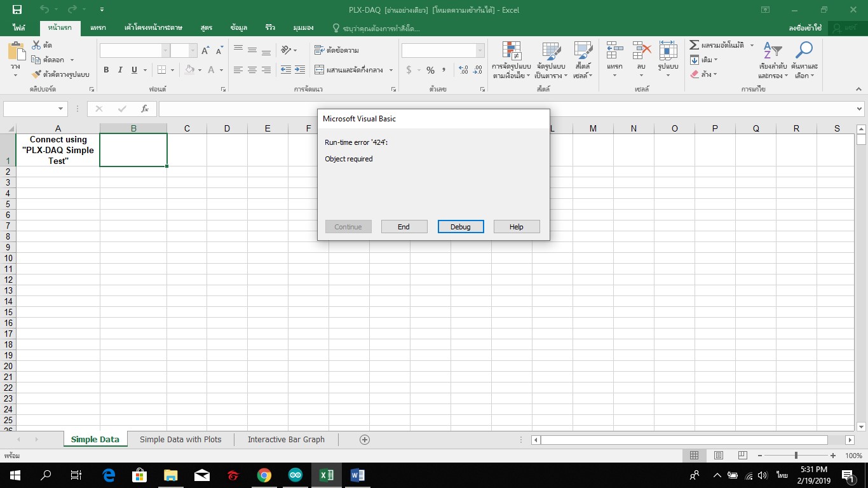Image resolution: width=868 pixels, height=488 pixels.
Task: Click the Save icon in title bar
Action: (17, 10)
